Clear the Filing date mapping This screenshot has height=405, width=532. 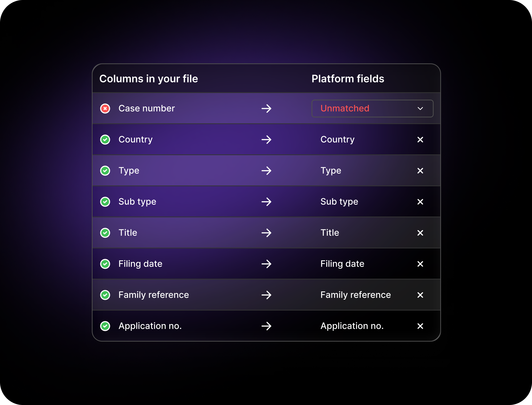point(420,264)
